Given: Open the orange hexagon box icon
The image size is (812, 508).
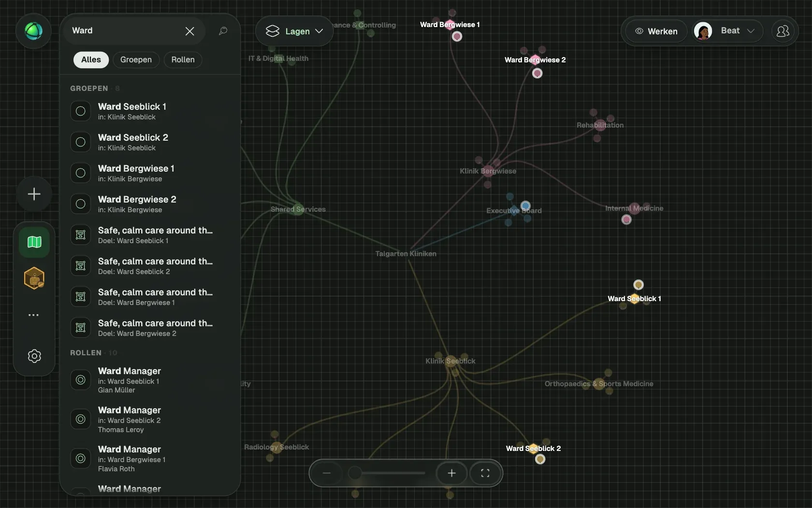Looking at the screenshot, I should tap(34, 278).
